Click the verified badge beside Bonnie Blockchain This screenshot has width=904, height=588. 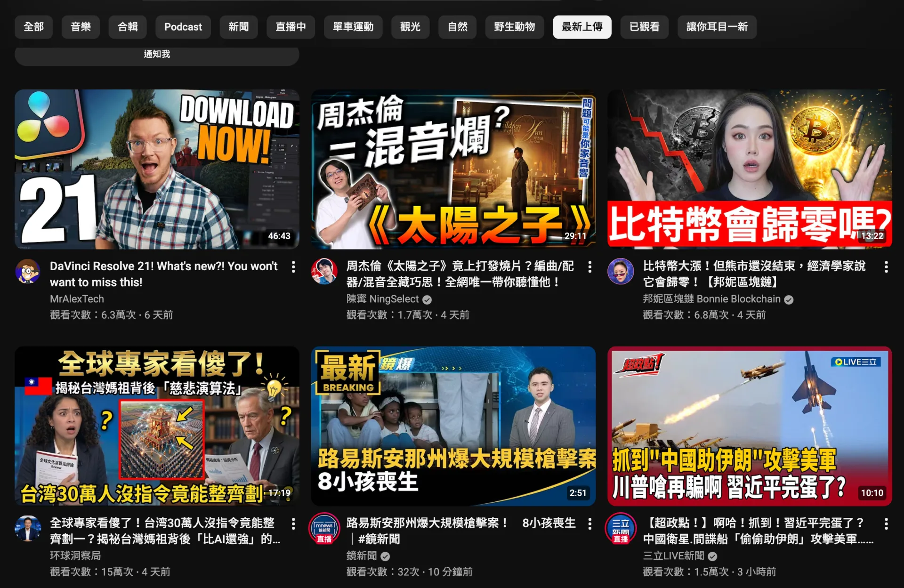pyautogui.click(x=789, y=299)
